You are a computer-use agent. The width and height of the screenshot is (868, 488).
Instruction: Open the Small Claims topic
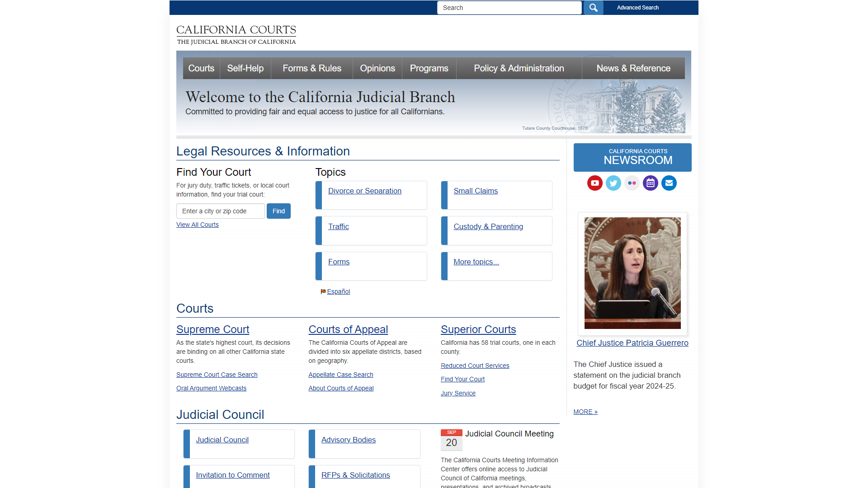click(476, 191)
